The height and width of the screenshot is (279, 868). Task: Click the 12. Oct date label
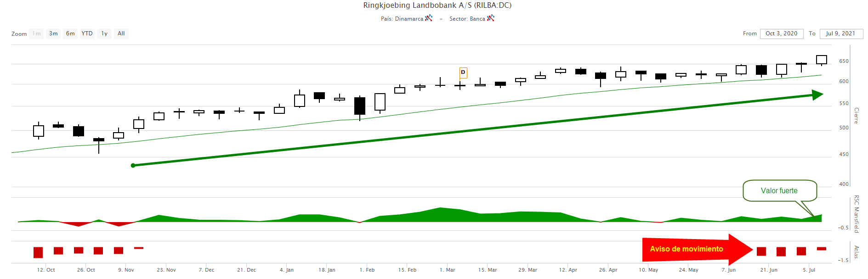point(46,270)
